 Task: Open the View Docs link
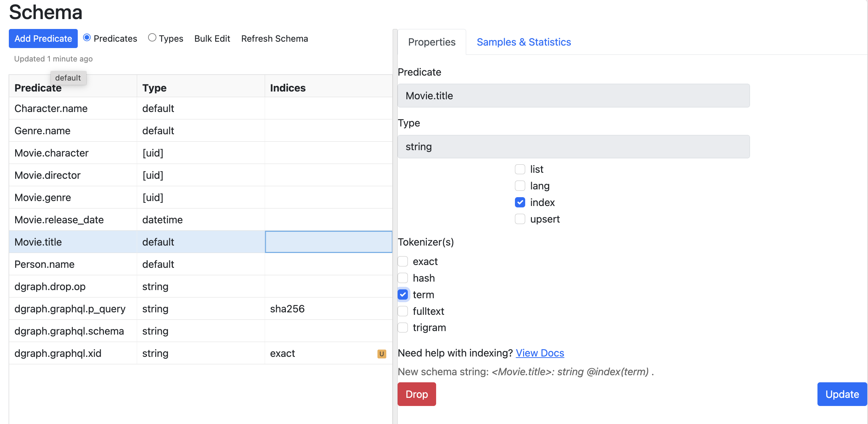540,353
